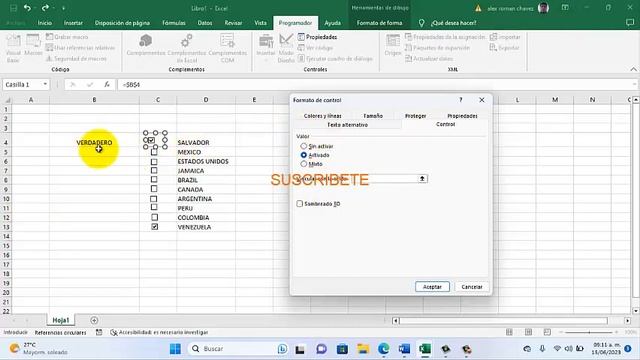Click Aceptar button
Viewport: 640px width, 360px height.
[432, 287]
